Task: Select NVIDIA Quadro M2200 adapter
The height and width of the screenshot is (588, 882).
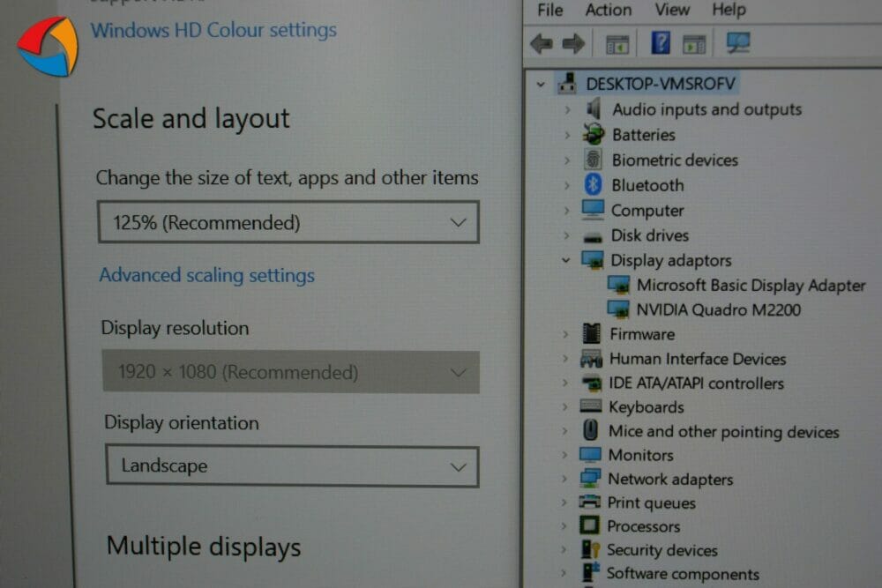Action: (x=718, y=309)
